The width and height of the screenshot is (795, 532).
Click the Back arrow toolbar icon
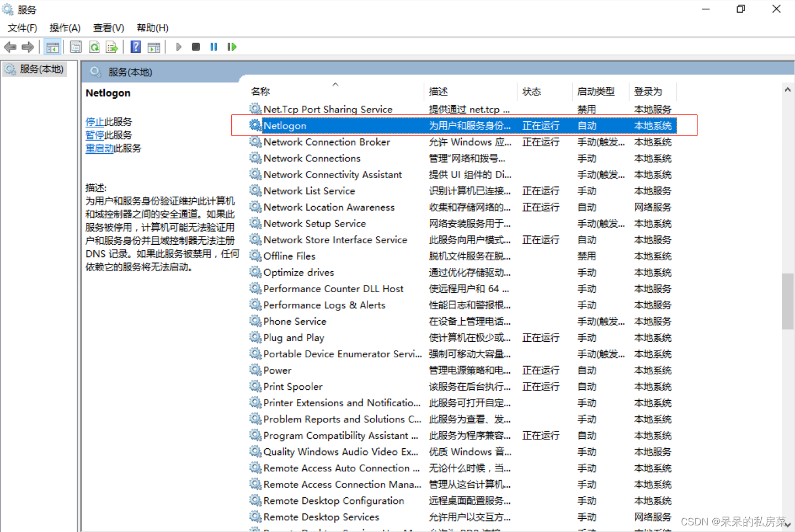point(10,47)
